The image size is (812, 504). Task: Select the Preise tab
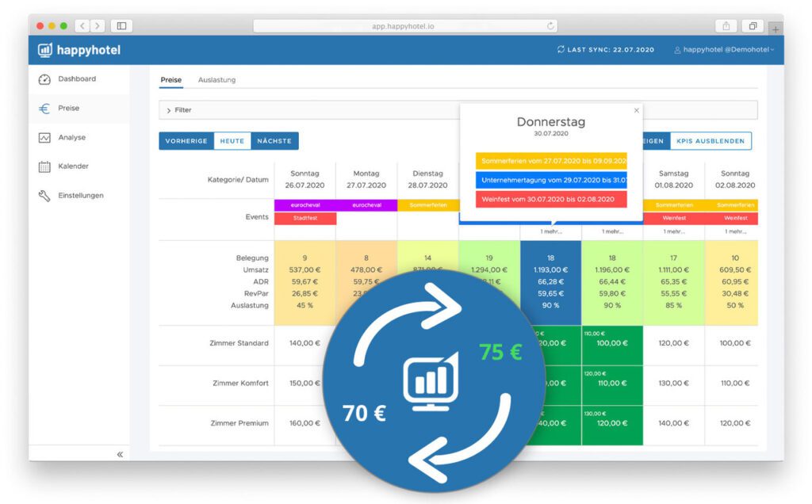tap(170, 80)
